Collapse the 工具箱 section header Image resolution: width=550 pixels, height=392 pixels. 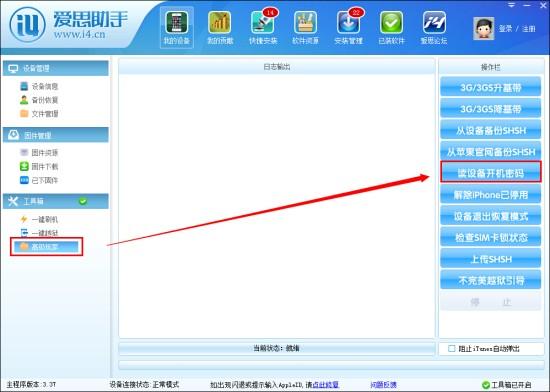56,201
